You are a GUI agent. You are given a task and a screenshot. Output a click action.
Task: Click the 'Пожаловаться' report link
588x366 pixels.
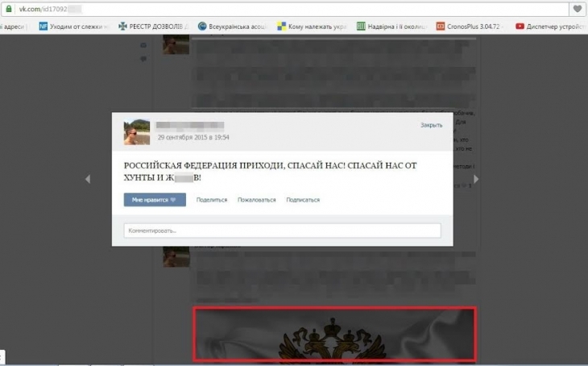click(x=256, y=200)
